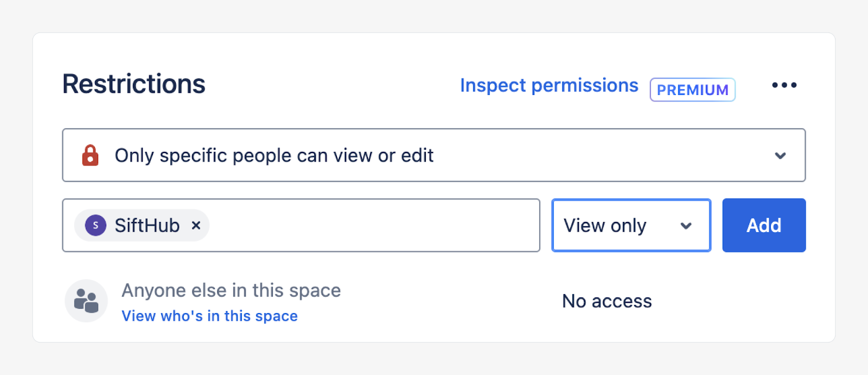
Task: Click the 'View only' text label
Action: [x=605, y=225]
